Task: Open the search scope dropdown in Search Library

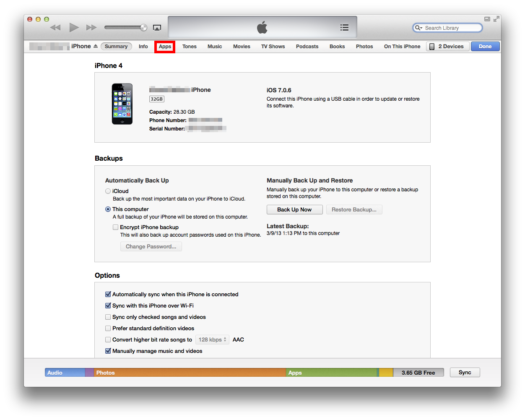Action: (x=418, y=27)
